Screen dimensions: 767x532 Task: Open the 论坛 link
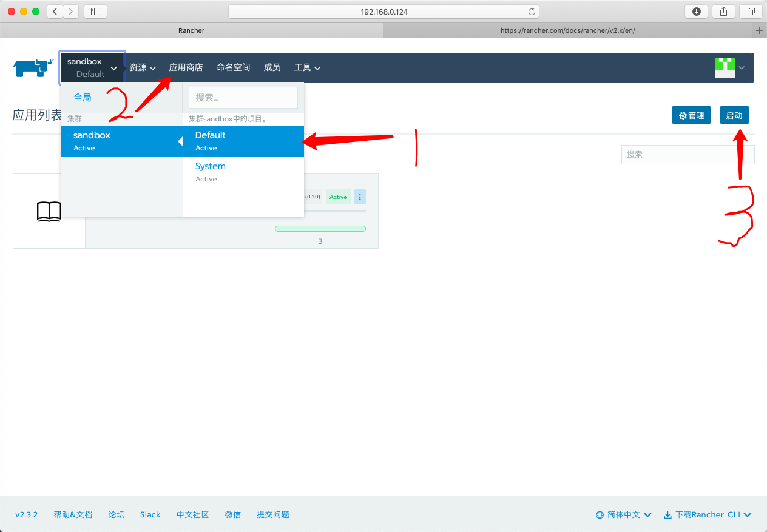pos(117,514)
